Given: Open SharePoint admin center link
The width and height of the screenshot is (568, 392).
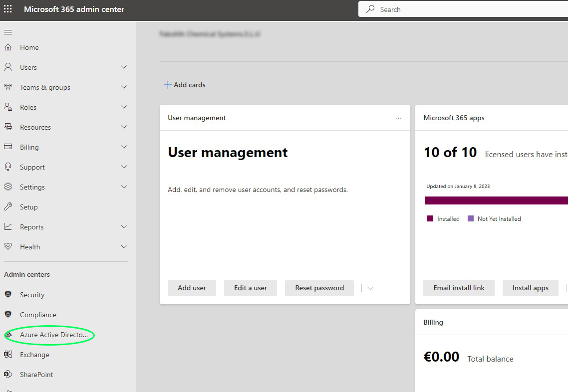Looking at the screenshot, I should [x=36, y=375].
